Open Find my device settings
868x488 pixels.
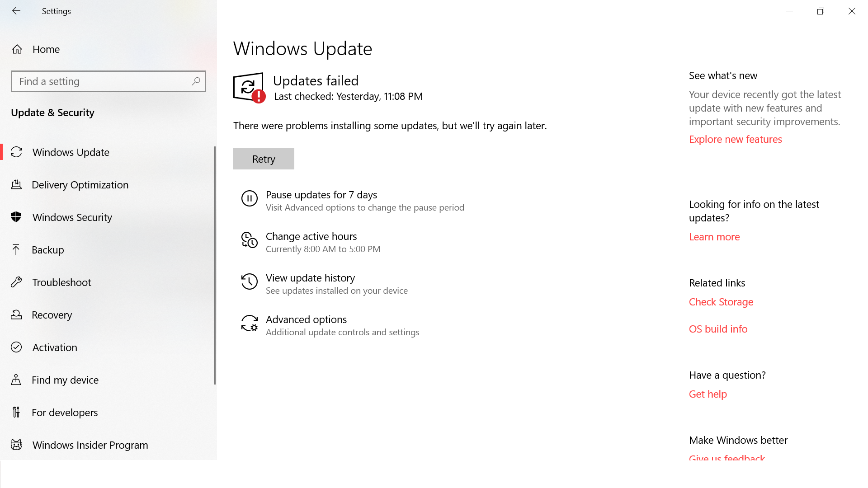click(108, 380)
